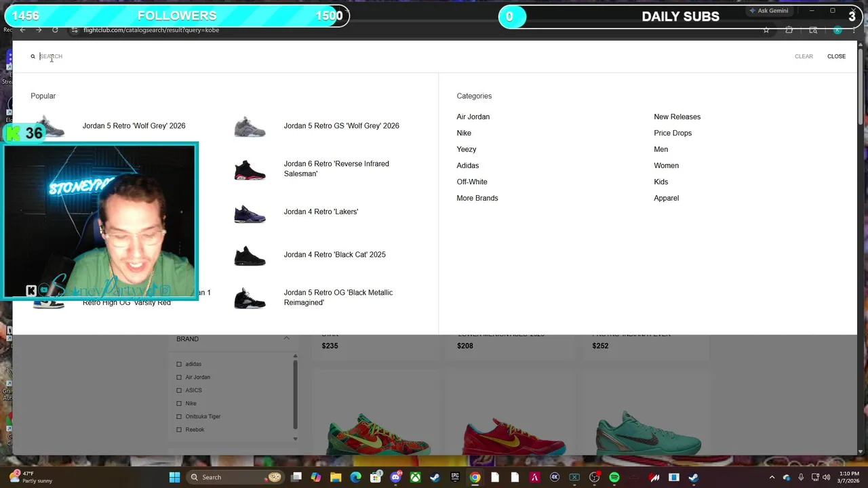Open the Windows Start menu
Image resolution: width=868 pixels, height=488 pixels.
[174, 477]
